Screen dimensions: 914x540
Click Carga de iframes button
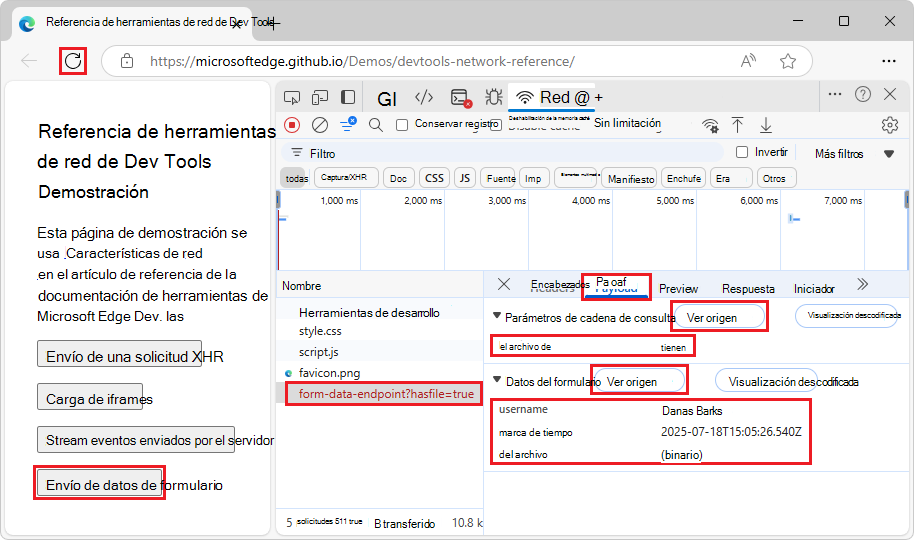[90, 397]
